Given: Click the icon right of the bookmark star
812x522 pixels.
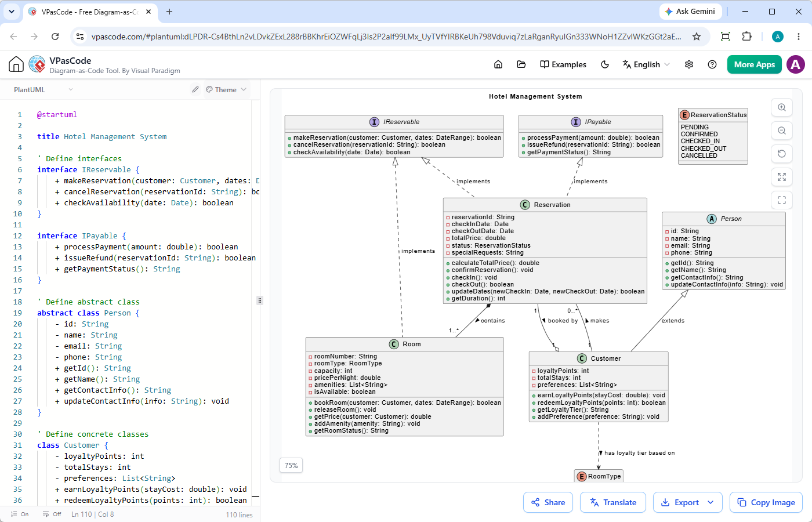Looking at the screenshot, I should [725, 37].
